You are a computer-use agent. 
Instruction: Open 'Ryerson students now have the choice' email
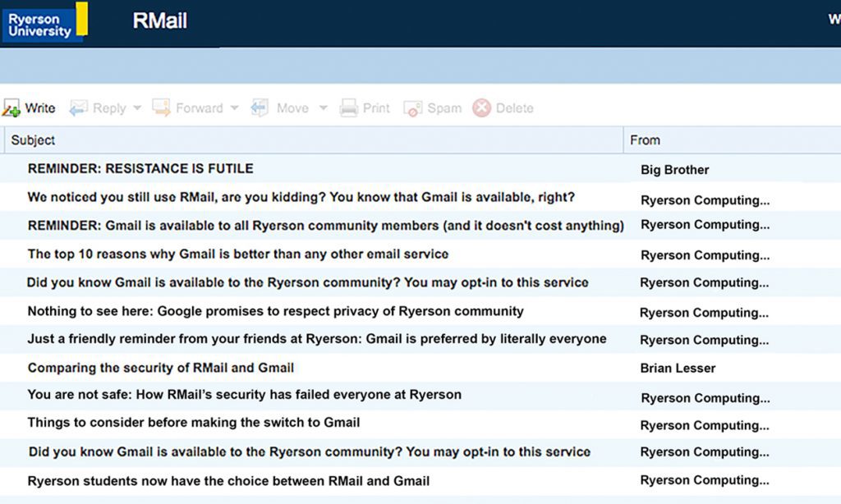coord(228,481)
